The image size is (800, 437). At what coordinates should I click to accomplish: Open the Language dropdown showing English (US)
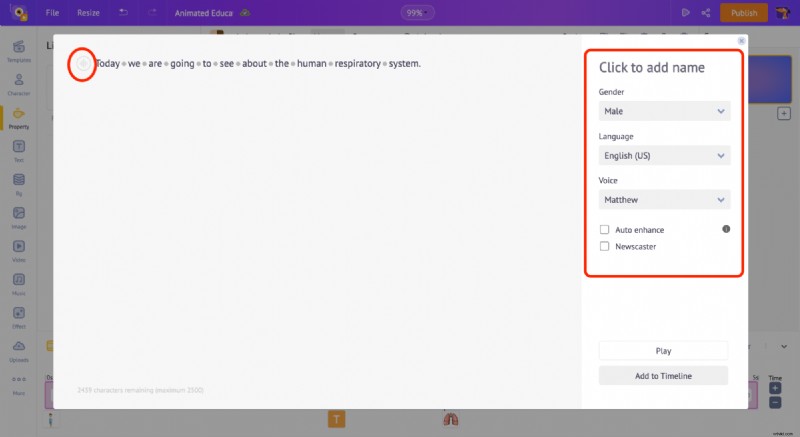coord(664,156)
